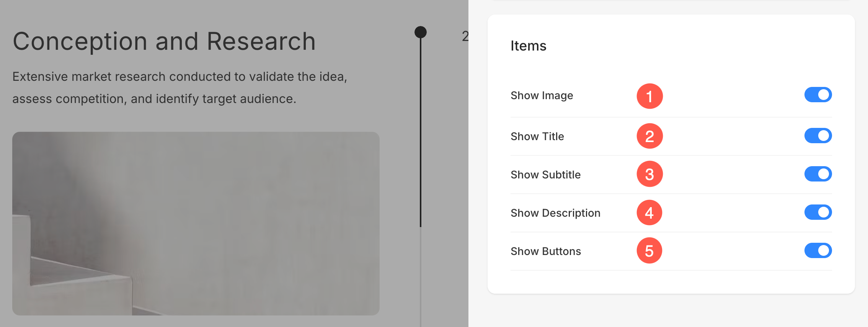Select the market research description paragraph
Screen dimensions: 868x327
click(x=180, y=88)
